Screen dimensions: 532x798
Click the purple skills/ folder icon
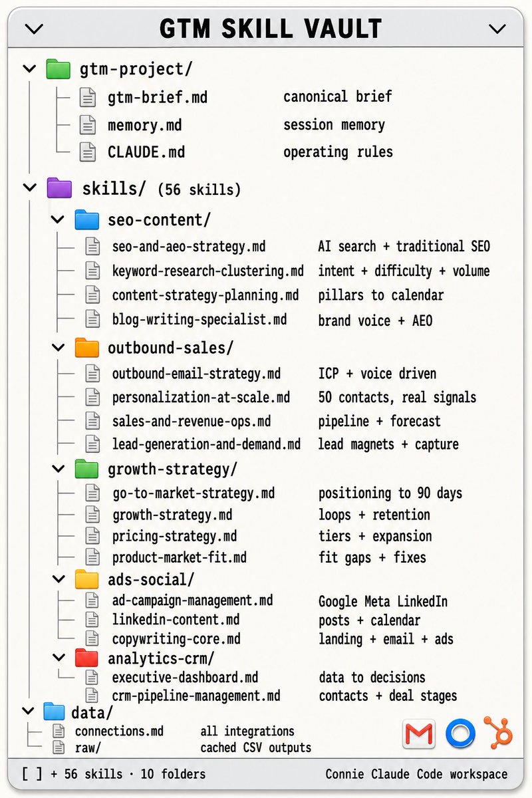click(59, 188)
